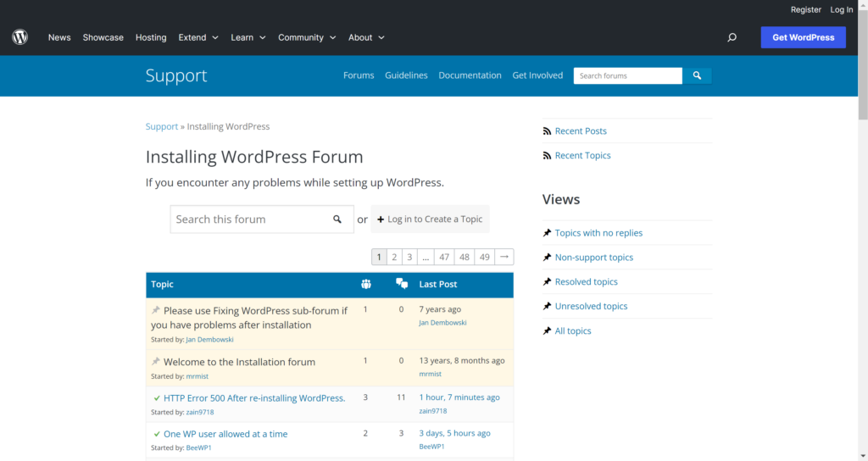Open mrmist profile in Started by
The height and width of the screenshot is (461, 868).
[x=197, y=376]
